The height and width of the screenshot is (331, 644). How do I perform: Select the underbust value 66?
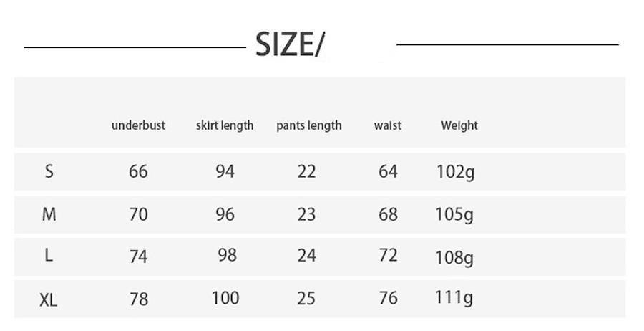point(138,171)
